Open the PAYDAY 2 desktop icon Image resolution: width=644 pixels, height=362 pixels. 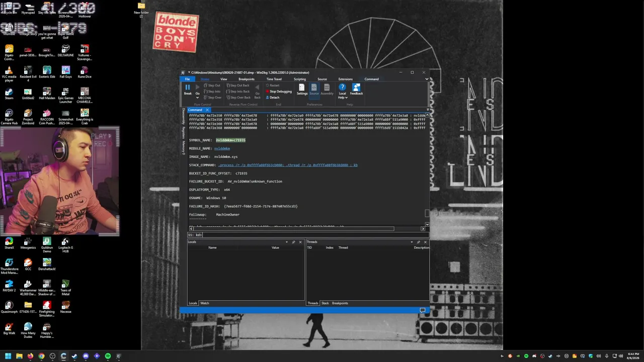click(9, 287)
